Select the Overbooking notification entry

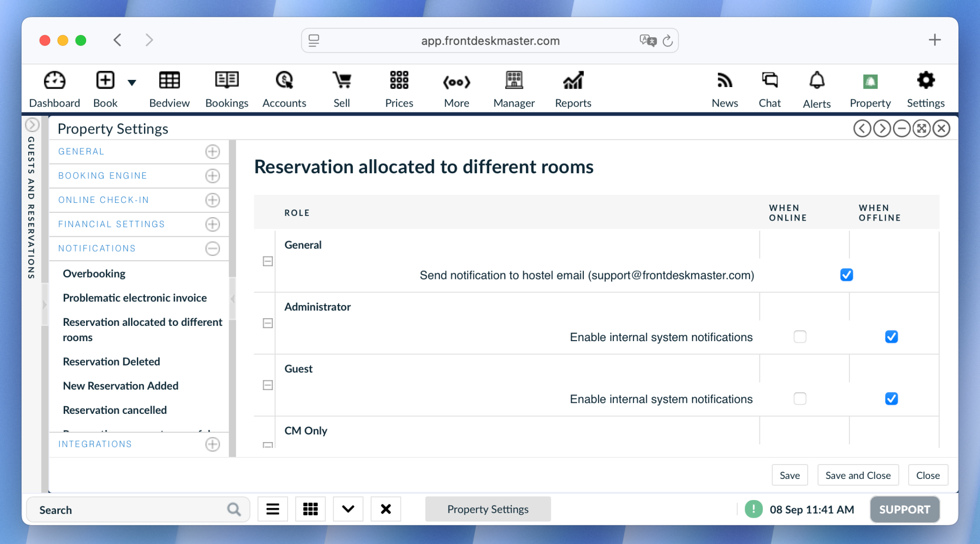click(94, 273)
